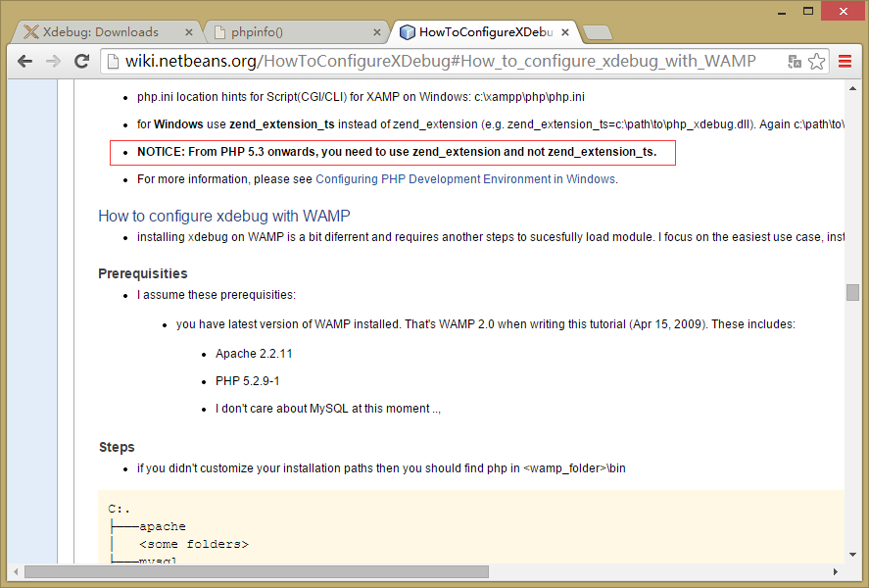Click the 'How to configure xdebug with WAMP' heading
The image size is (869, 588).
pos(224,216)
